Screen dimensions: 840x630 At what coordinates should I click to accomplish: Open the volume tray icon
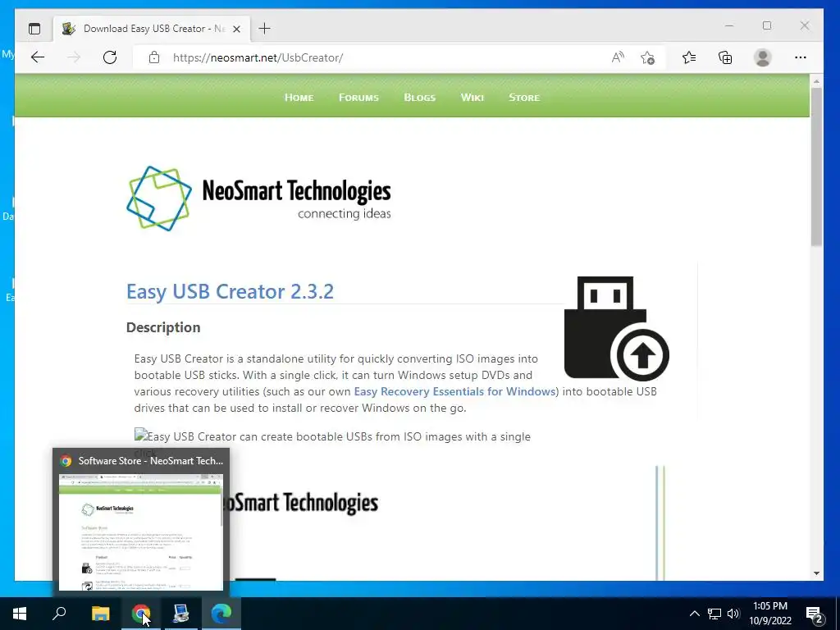tap(733, 614)
